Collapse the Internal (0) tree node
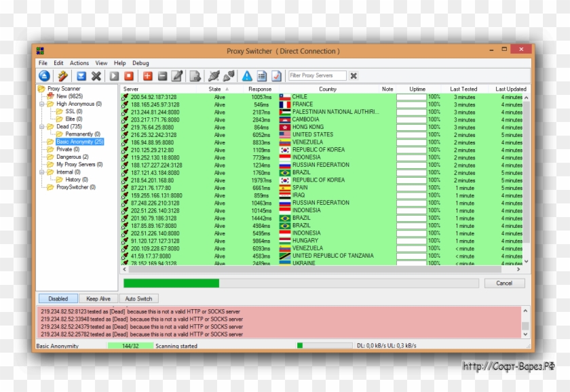The height and width of the screenshot is (392, 570). pos(42,172)
